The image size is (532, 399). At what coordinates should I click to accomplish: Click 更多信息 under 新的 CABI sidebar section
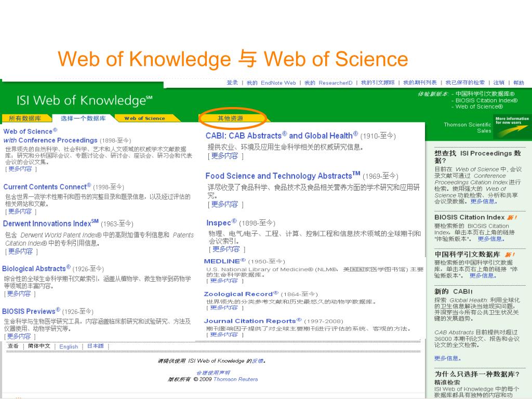(x=446, y=358)
